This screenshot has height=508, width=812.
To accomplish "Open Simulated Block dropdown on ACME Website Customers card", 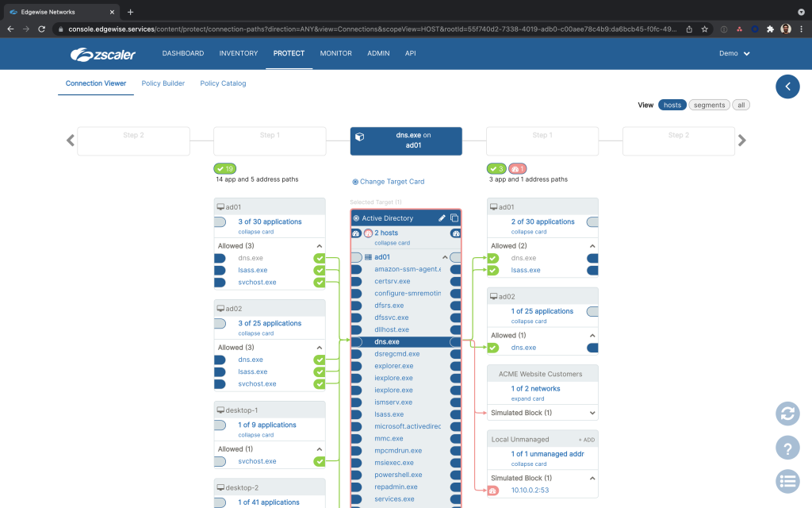I will [x=592, y=412].
